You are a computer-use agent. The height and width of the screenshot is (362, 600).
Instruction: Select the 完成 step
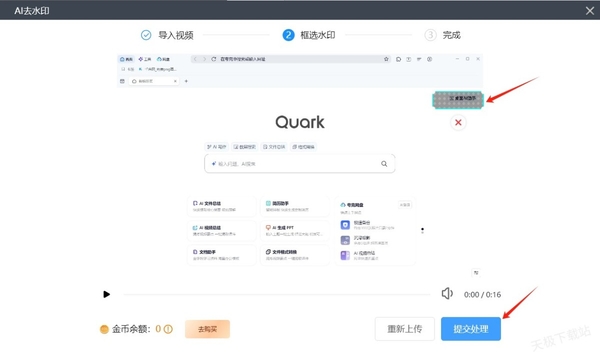(452, 35)
